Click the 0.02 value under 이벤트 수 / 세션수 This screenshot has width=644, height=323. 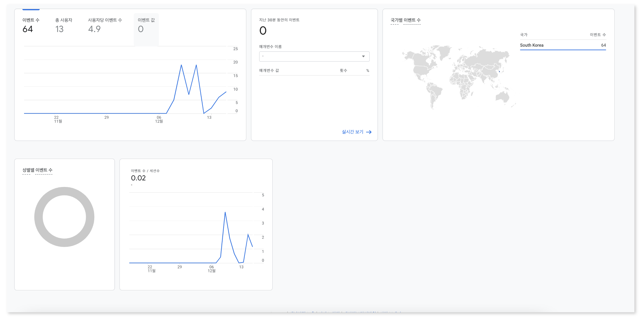[138, 178]
